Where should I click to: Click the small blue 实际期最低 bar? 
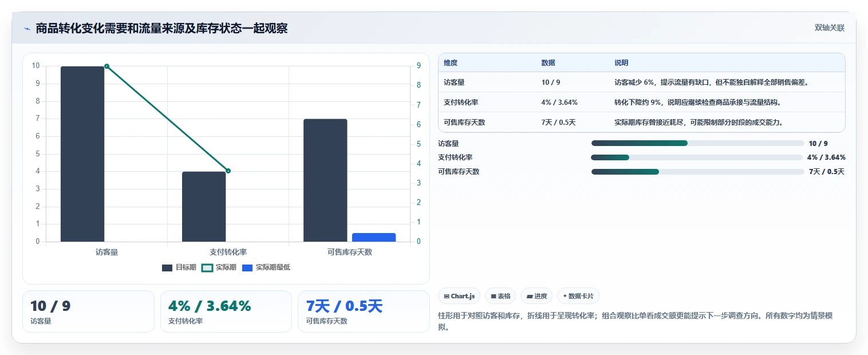pos(374,238)
